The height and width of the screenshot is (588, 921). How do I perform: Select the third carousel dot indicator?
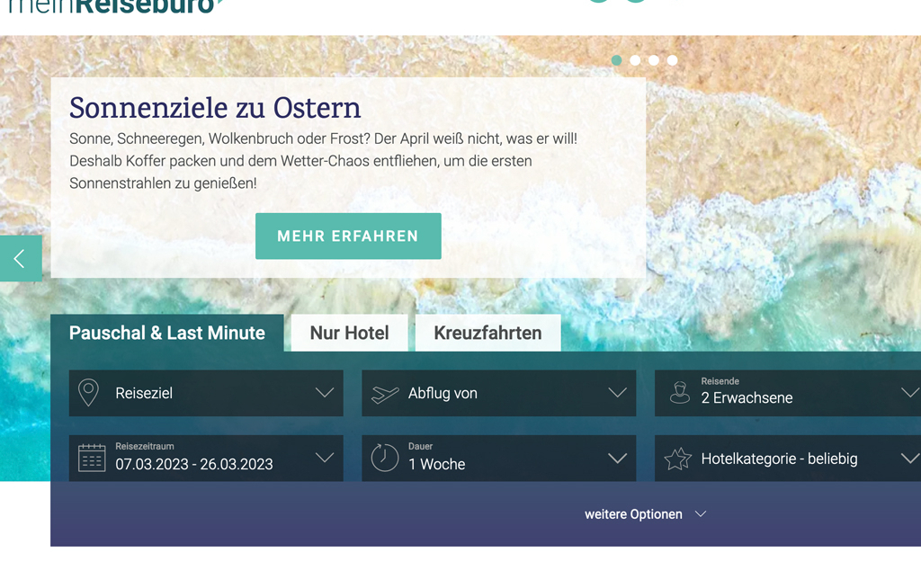click(653, 60)
